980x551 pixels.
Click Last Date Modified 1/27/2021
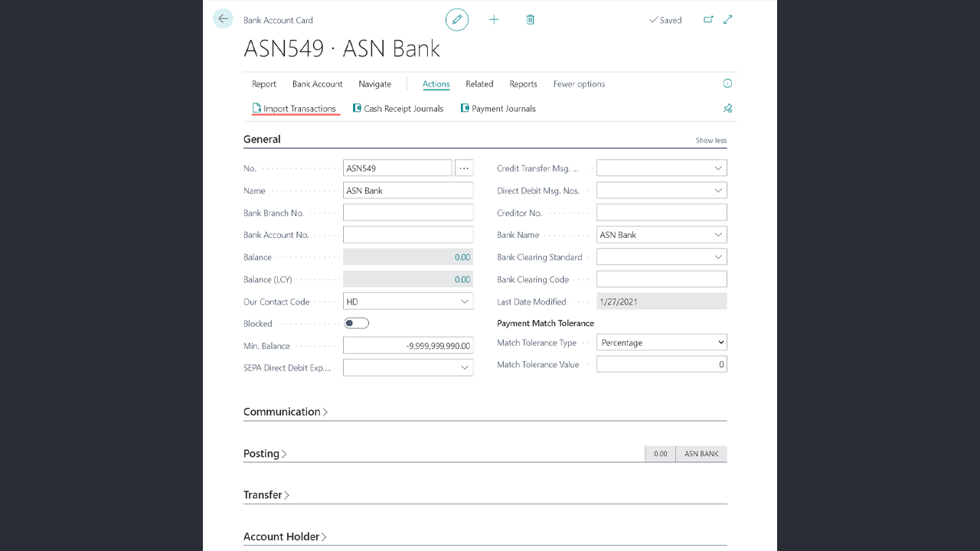point(661,302)
